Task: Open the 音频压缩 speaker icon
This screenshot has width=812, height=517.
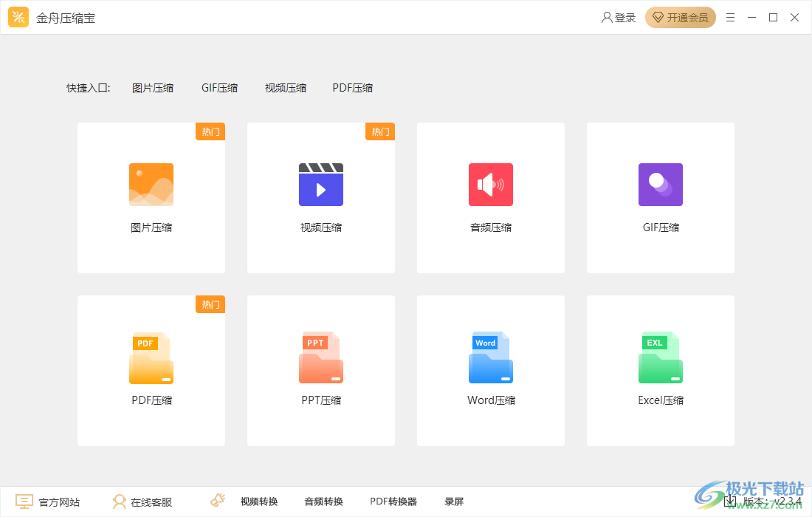Action: (x=491, y=185)
